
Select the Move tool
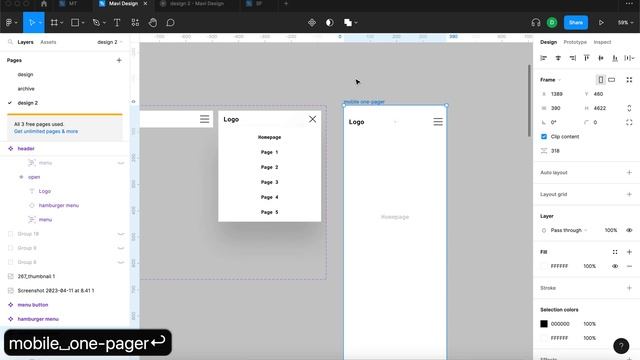point(32,23)
